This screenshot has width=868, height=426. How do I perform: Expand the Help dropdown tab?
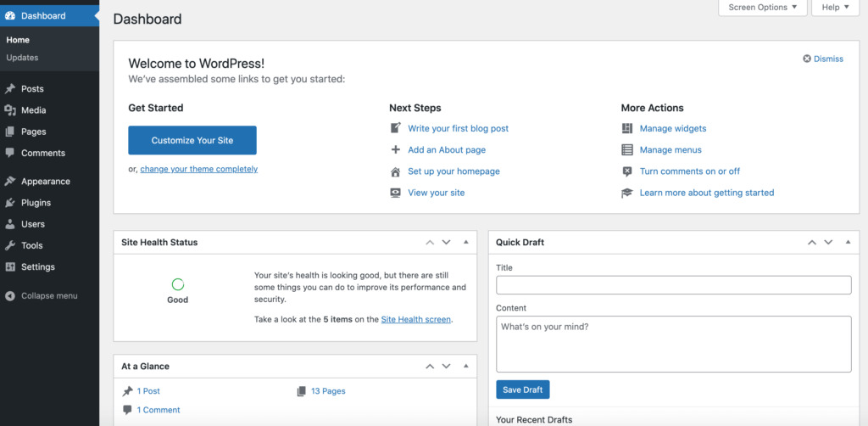pos(835,8)
